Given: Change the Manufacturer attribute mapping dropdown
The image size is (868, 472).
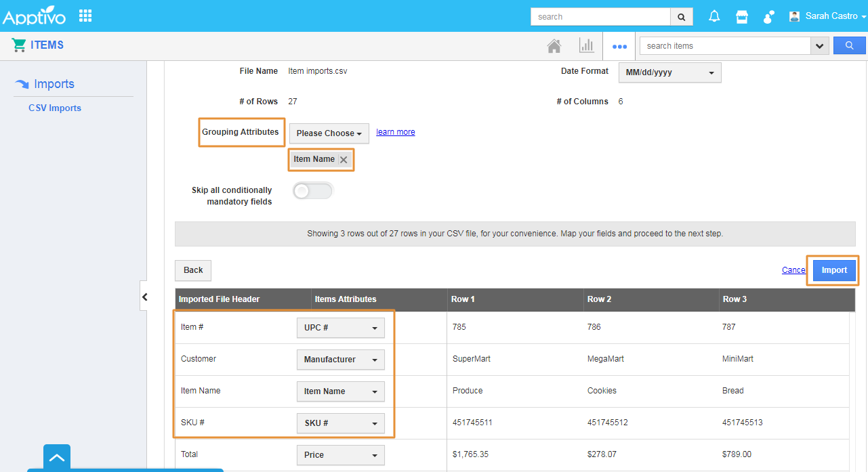Looking at the screenshot, I should click(340, 360).
